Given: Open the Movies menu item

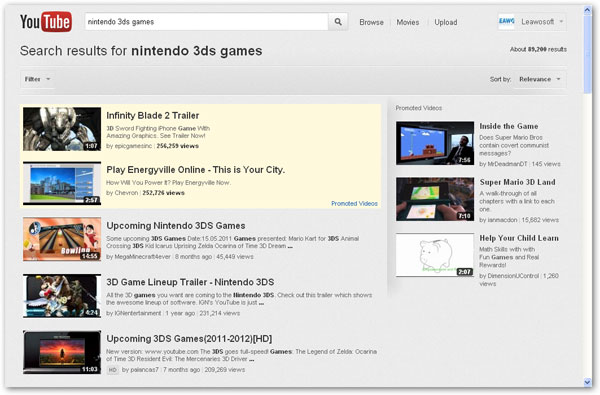Looking at the screenshot, I should tap(408, 22).
